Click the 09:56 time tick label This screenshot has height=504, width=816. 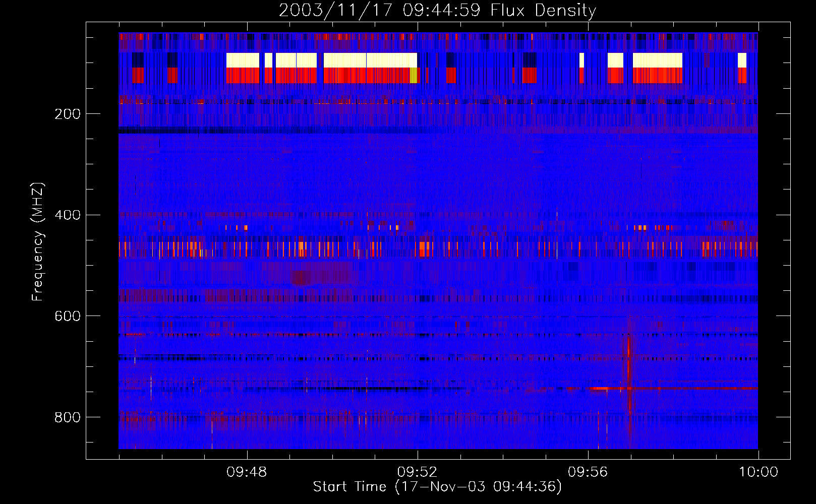[x=588, y=472]
